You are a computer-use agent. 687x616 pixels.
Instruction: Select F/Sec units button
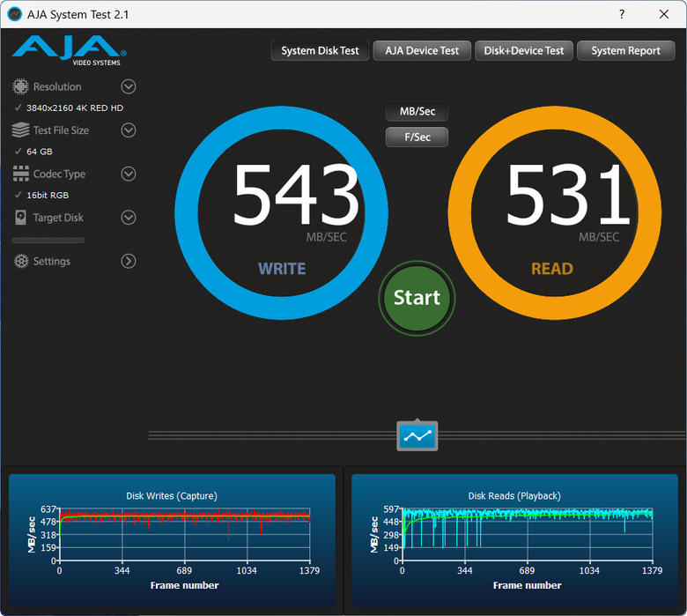(x=417, y=137)
